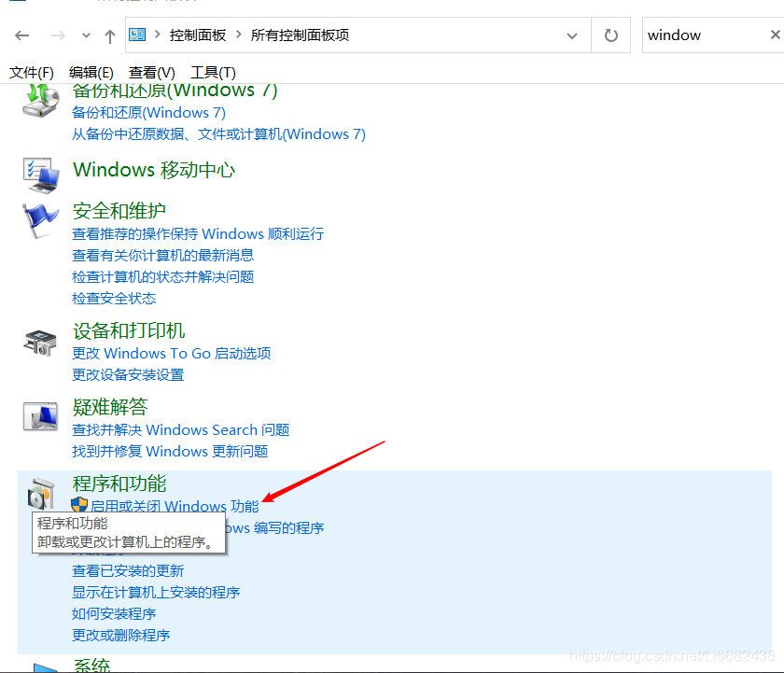Open the 文件(F) menu
Screen dimensions: 784x673
[x=32, y=73]
